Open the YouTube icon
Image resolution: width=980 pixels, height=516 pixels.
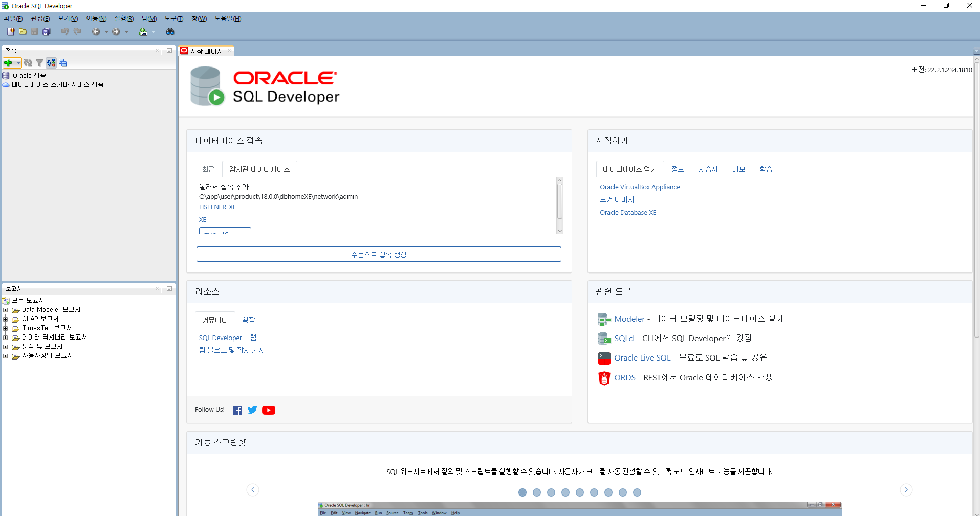tap(269, 410)
